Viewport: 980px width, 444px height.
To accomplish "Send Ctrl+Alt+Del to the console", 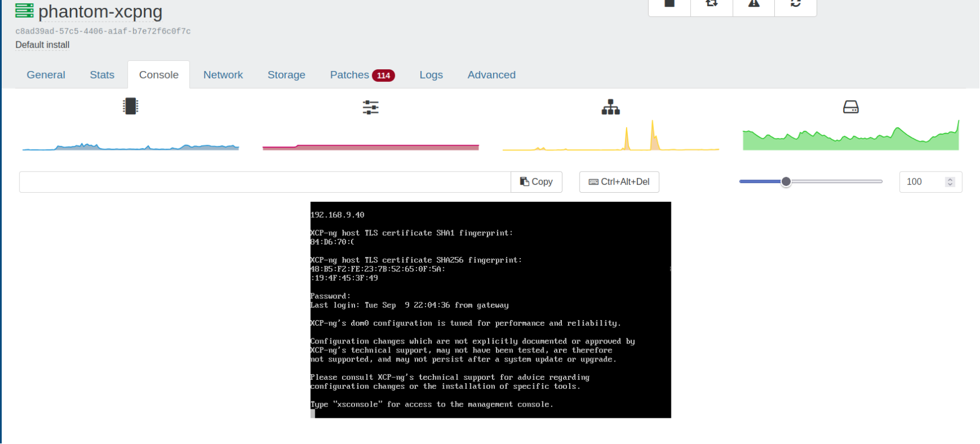I will point(619,182).
